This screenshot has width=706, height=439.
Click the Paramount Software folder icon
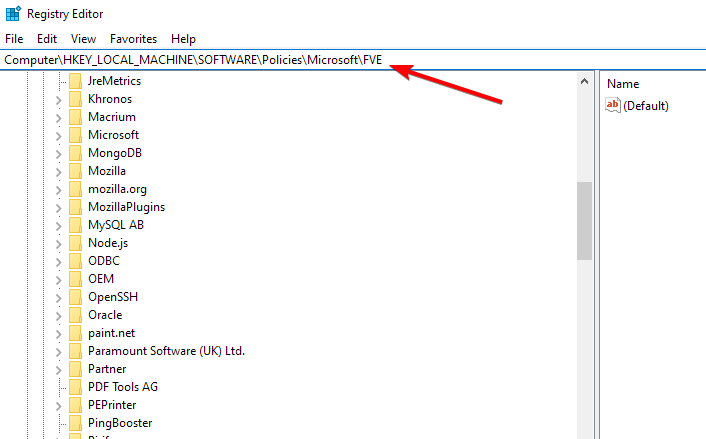point(76,351)
